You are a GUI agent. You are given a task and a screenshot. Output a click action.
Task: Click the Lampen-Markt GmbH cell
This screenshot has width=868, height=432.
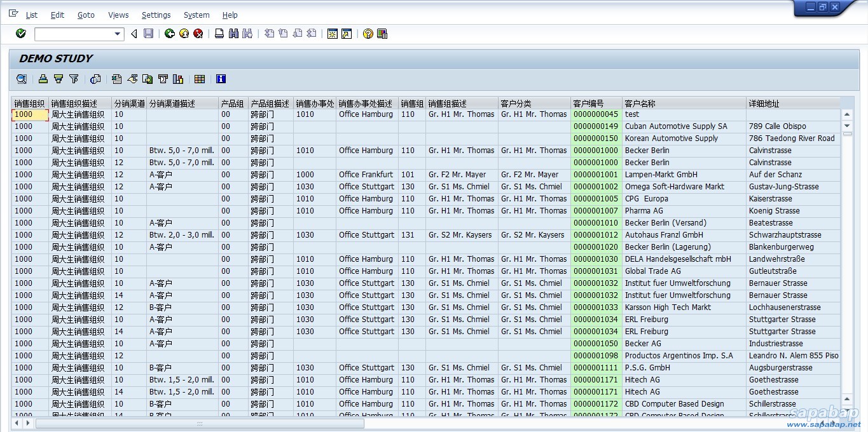[x=684, y=175]
